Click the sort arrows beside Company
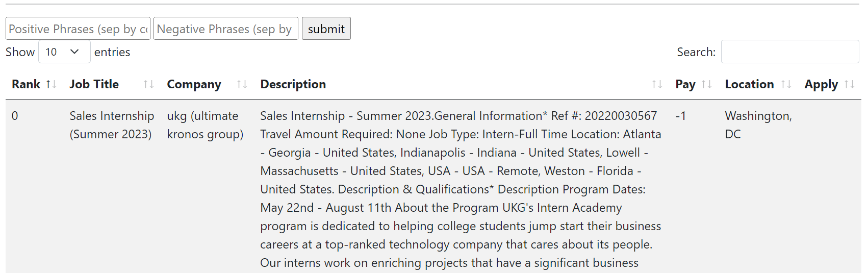The height and width of the screenshot is (273, 868). [242, 84]
